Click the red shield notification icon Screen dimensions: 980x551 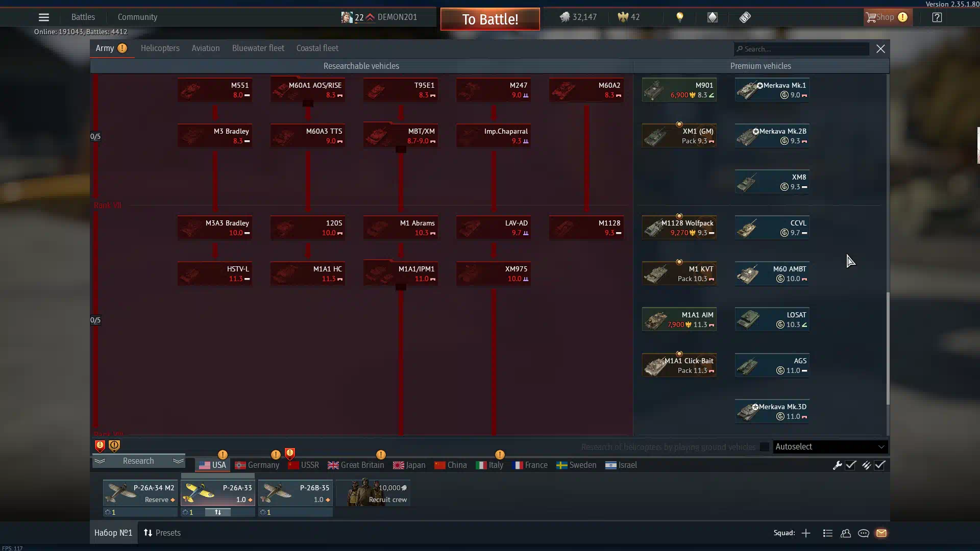click(100, 446)
